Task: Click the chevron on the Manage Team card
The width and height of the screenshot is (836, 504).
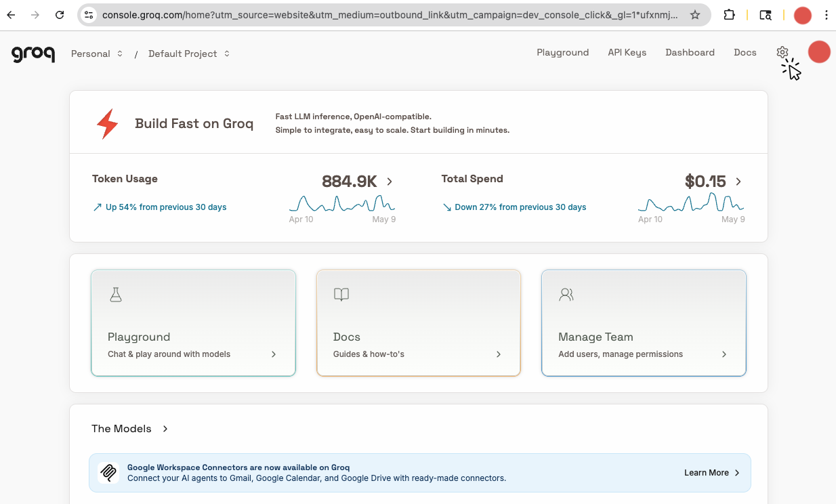Action: [x=724, y=354]
